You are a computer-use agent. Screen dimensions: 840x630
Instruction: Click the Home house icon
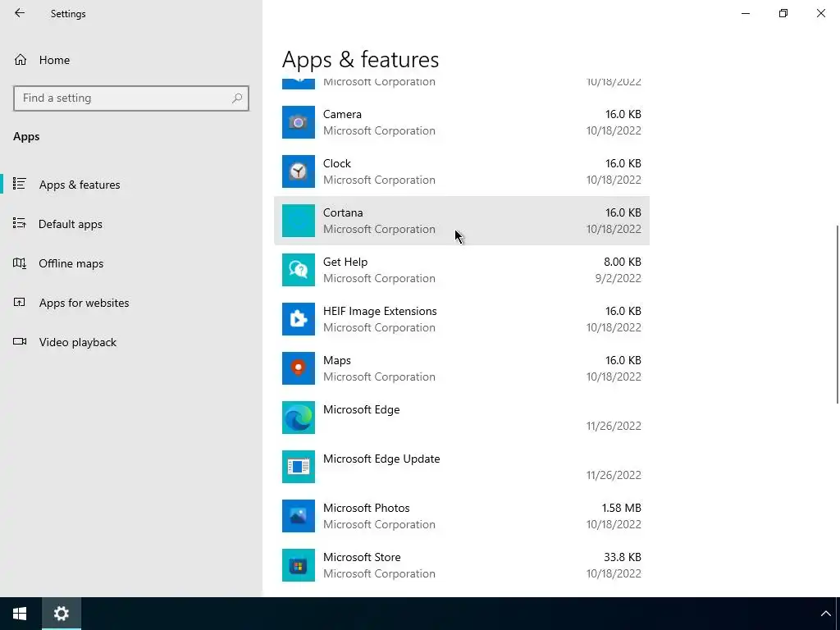click(21, 59)
